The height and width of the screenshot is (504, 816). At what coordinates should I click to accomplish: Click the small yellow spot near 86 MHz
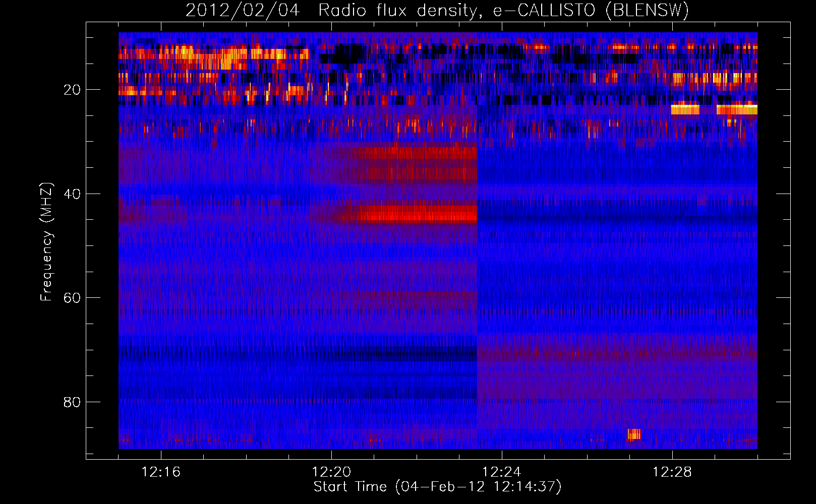634,434
